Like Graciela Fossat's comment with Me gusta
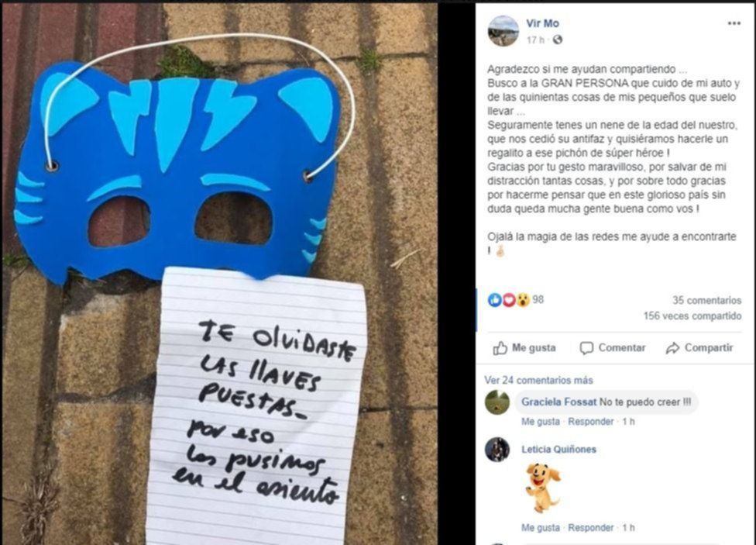 tap(541, 422)
